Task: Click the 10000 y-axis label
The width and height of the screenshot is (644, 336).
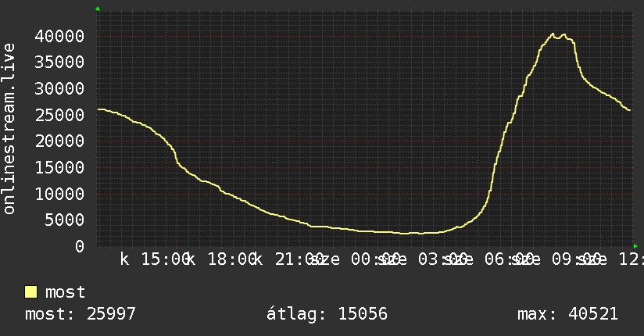Action: [x=59, y=194]
